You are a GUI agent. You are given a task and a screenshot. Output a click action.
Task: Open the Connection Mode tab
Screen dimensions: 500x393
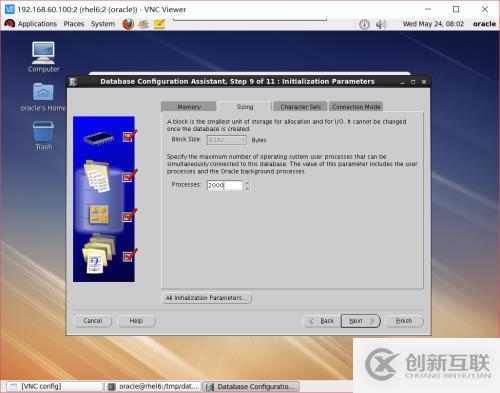click(x=356, y=107)
